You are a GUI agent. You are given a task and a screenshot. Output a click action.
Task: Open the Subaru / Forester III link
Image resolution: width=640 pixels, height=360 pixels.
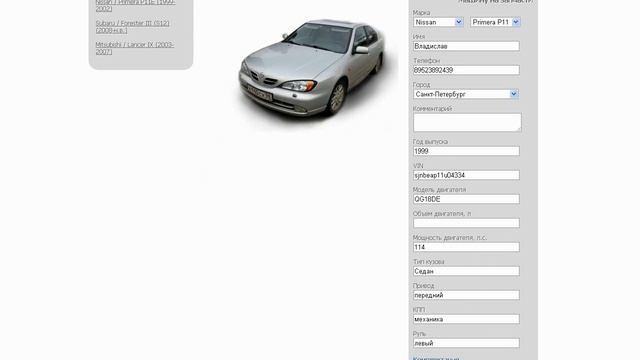coord(132,27)
